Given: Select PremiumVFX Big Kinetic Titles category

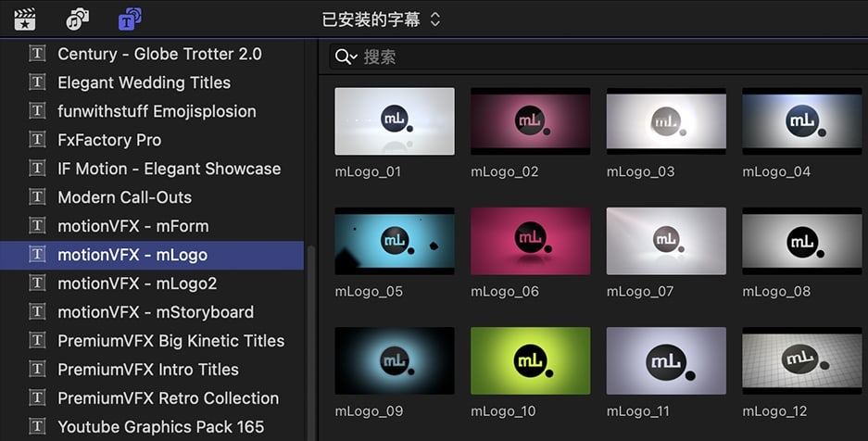Looking at the screenshot, I should click(x=152, y=341).
